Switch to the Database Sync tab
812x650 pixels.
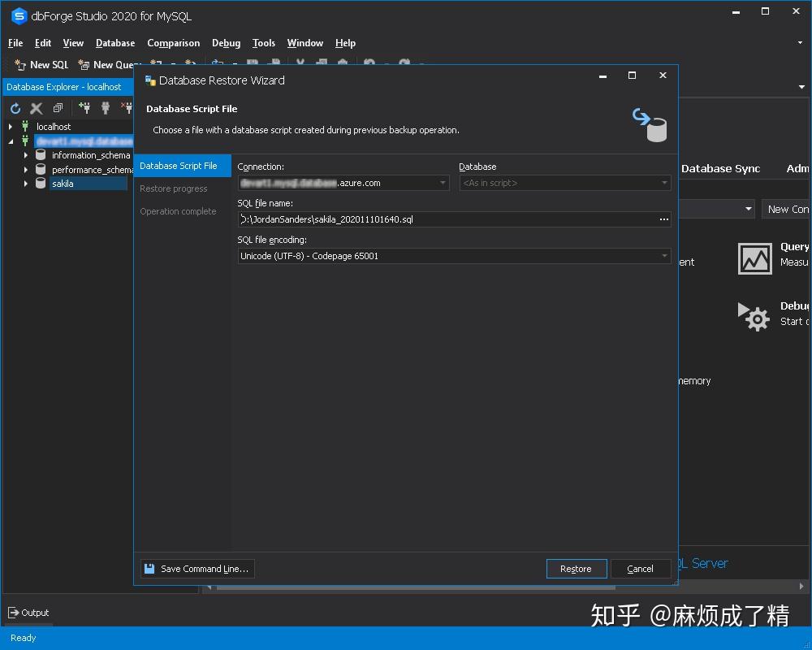(720, 168)
